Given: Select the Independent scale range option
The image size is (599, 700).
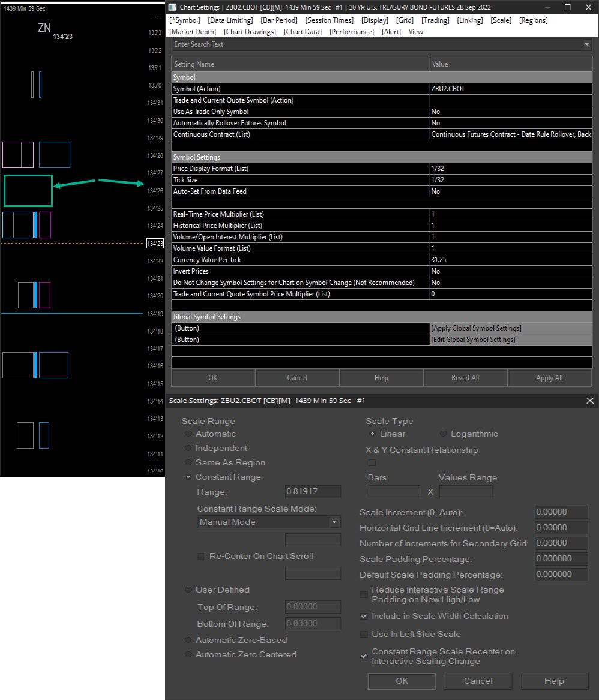Looking at the screenshot, I should (x=188, y=448).
